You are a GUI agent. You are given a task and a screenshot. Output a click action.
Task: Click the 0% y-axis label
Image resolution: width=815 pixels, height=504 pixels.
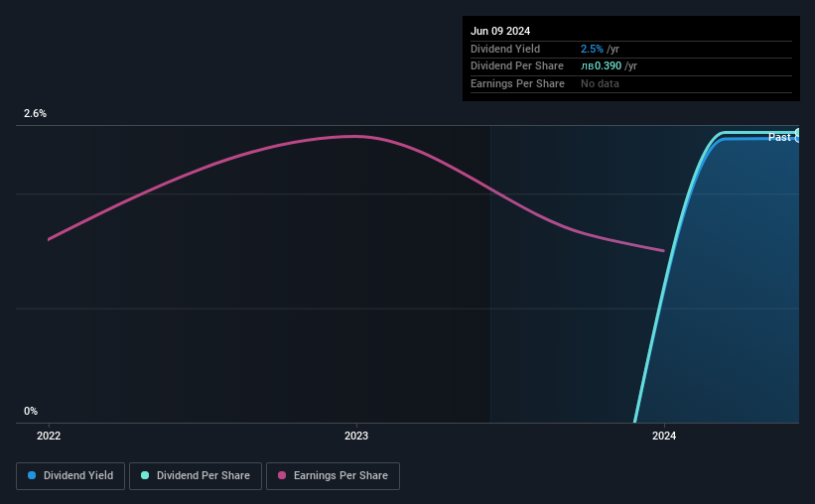pos(31,411)
